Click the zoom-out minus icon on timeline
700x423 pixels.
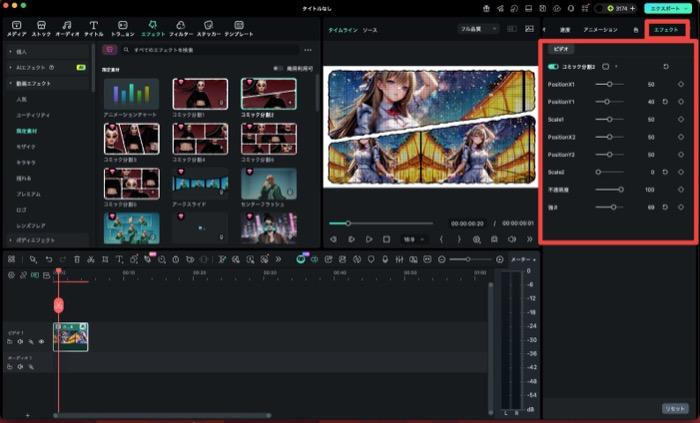pyautogui.click(x=442, y=259)
